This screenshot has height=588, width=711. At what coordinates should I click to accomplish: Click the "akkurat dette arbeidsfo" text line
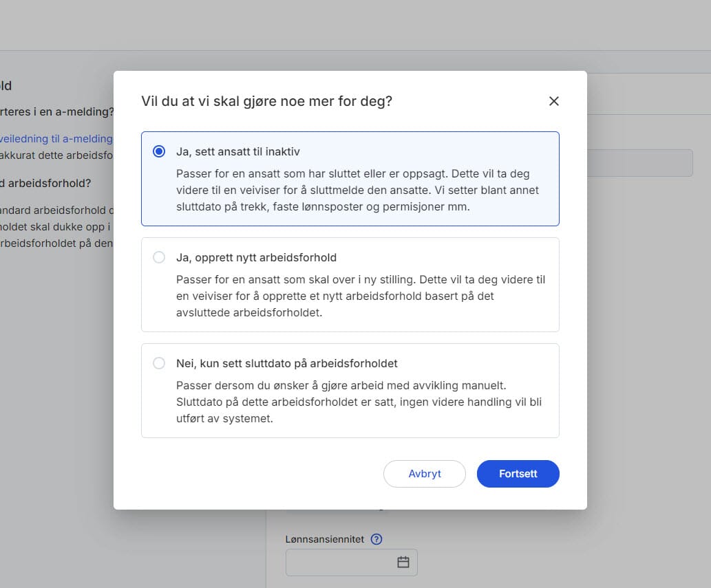point(56,155)
